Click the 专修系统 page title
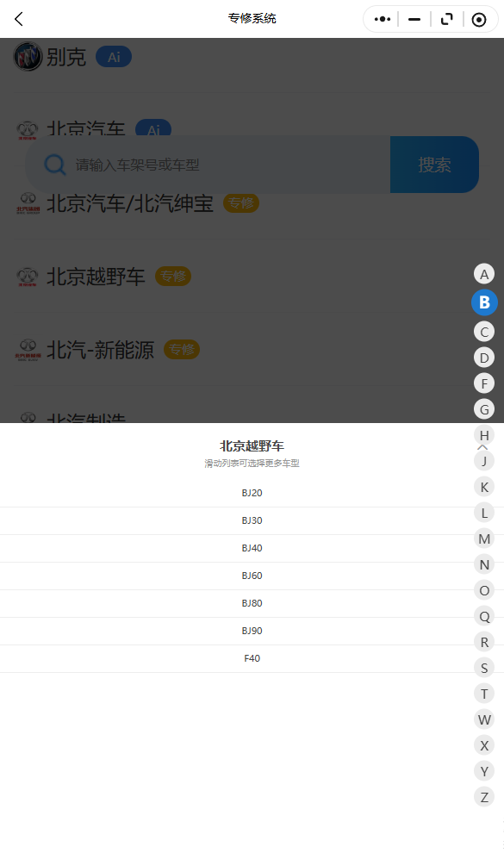This screenshot has height=853, width=504. 252,18
